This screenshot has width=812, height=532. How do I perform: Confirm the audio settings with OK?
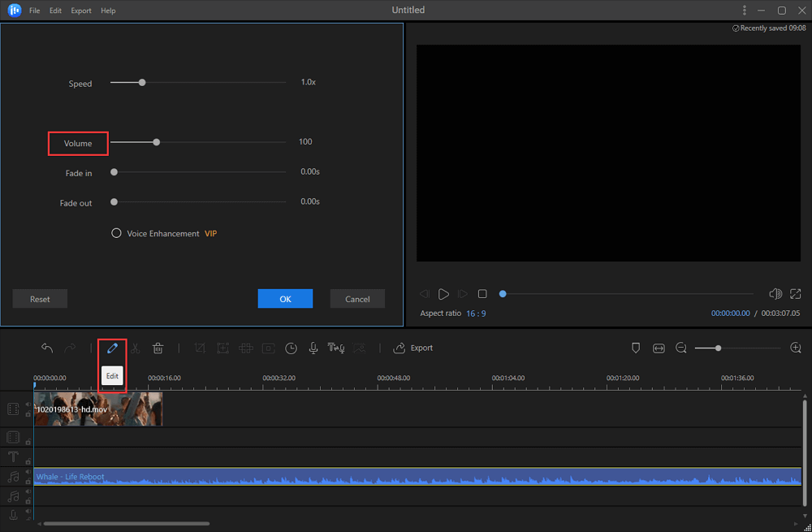pyautogui.click(x=285, y=299)
